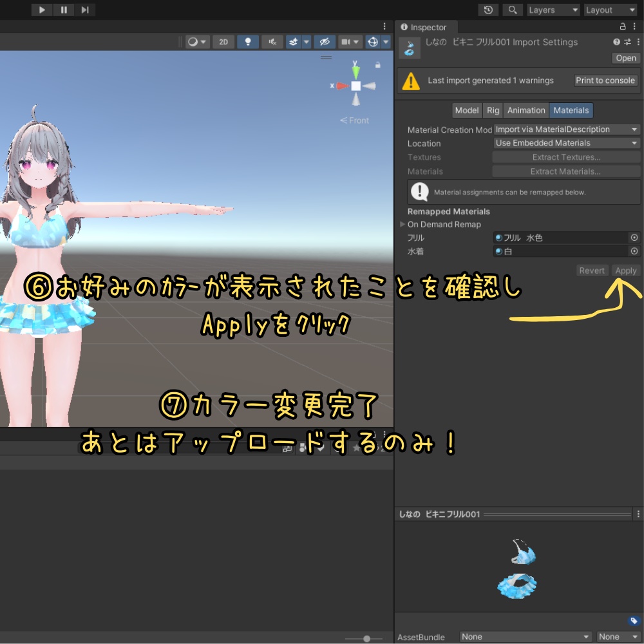Toggle 2D view mode in Scene view
The image size is (644, 644).
pos(223,42)
